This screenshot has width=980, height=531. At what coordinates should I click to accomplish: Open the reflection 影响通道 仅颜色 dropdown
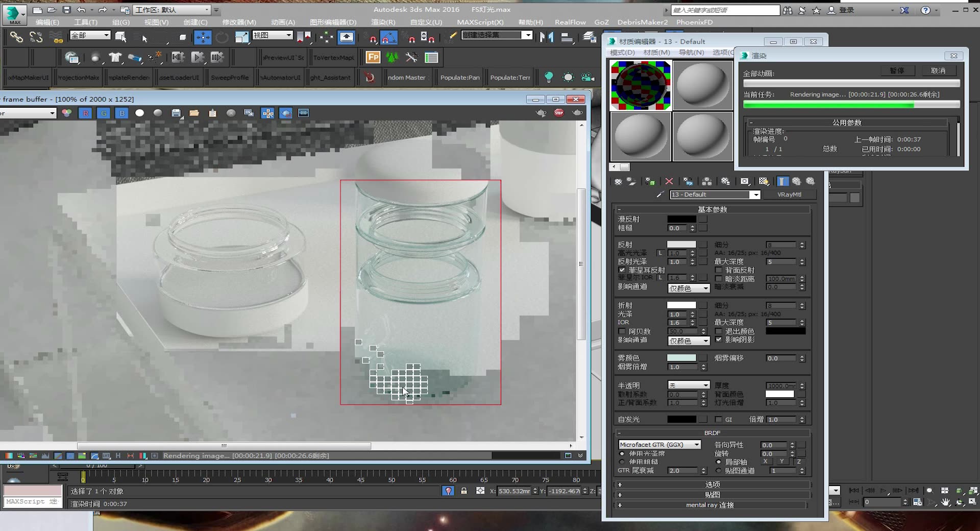[689, 288]
